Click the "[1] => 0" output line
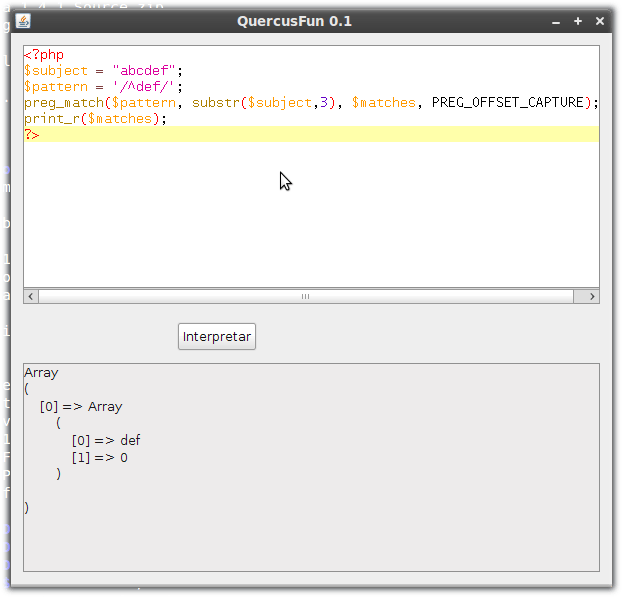 pos(99,458)
